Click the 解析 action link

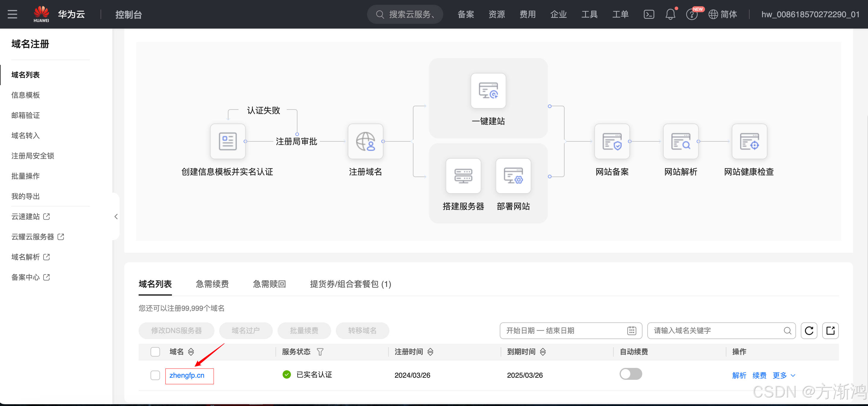pyautogui.click(x=739, y=375)
